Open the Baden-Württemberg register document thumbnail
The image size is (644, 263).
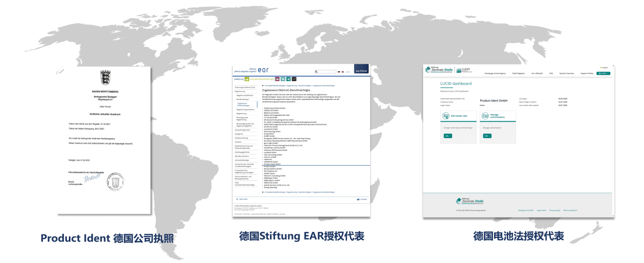click(x=104, y=140)
